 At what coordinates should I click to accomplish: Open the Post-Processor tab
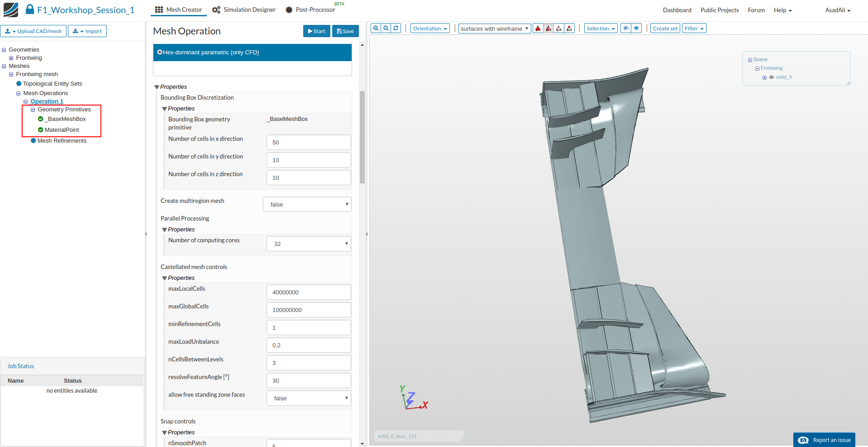(310, 10)
